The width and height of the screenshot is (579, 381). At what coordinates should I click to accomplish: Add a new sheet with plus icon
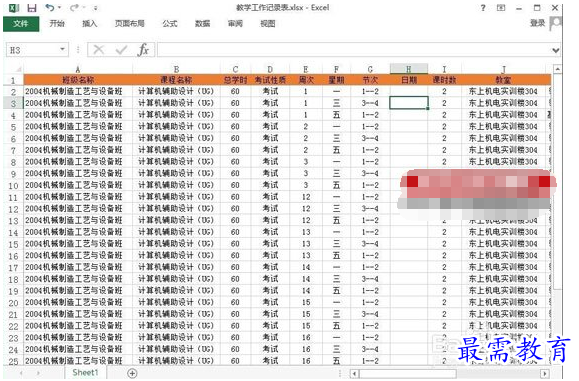132,373
